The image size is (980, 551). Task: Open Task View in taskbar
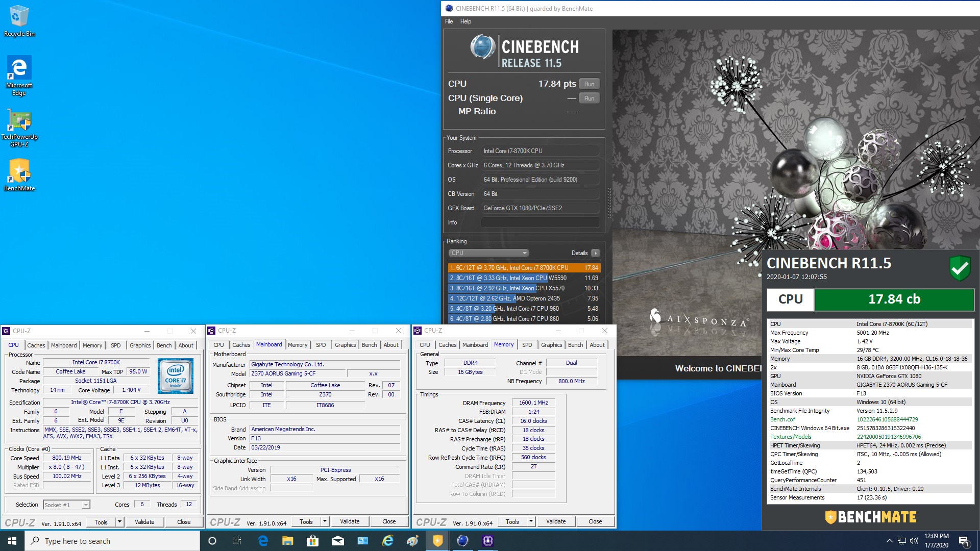pyautogui.click(x=237, y=541)
